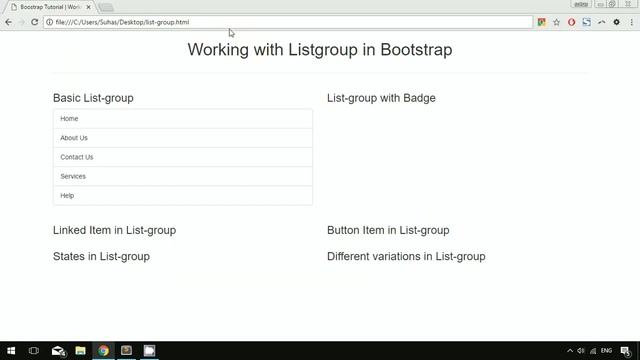Open the black gear extension icon
The image size is (640, 360).
(x=616, y=22)
